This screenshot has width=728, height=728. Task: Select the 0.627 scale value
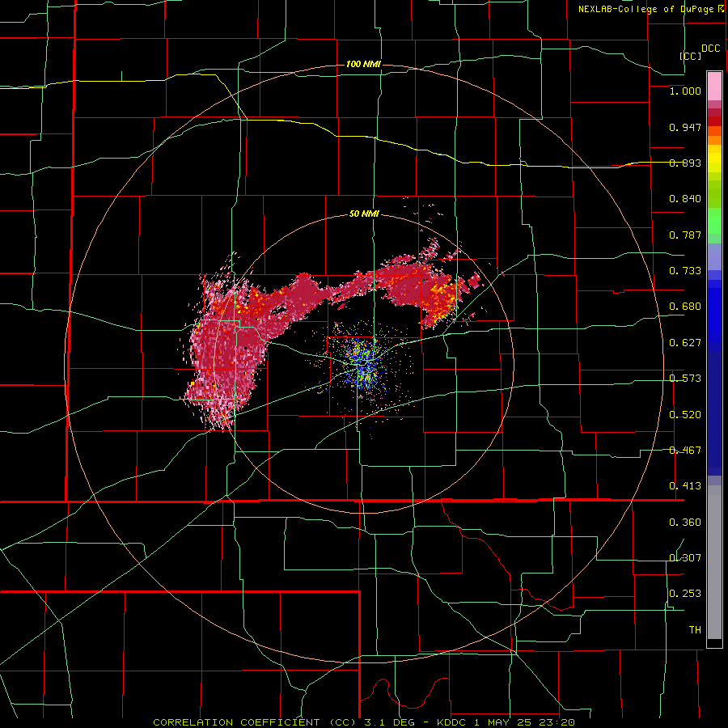tap(685, 343)
